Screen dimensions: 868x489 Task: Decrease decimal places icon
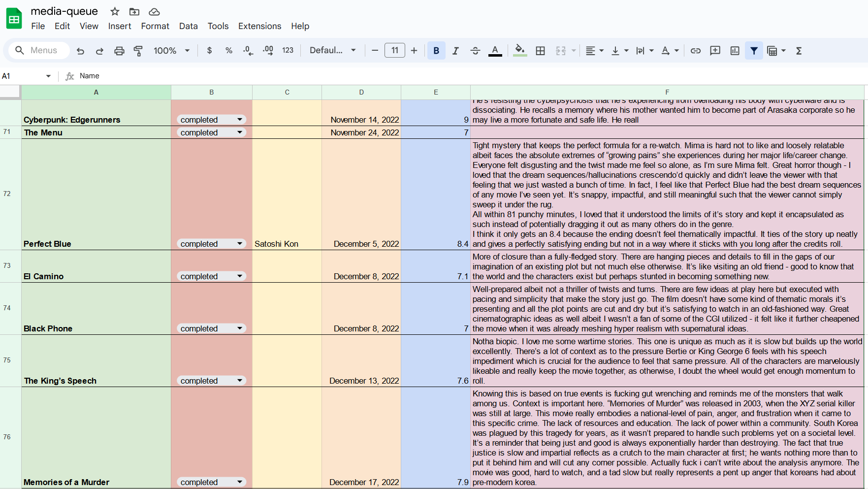[x=248, y=50]
